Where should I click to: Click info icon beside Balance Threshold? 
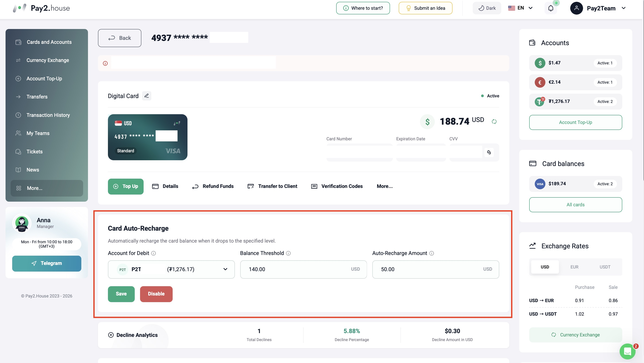pos(288,253)
